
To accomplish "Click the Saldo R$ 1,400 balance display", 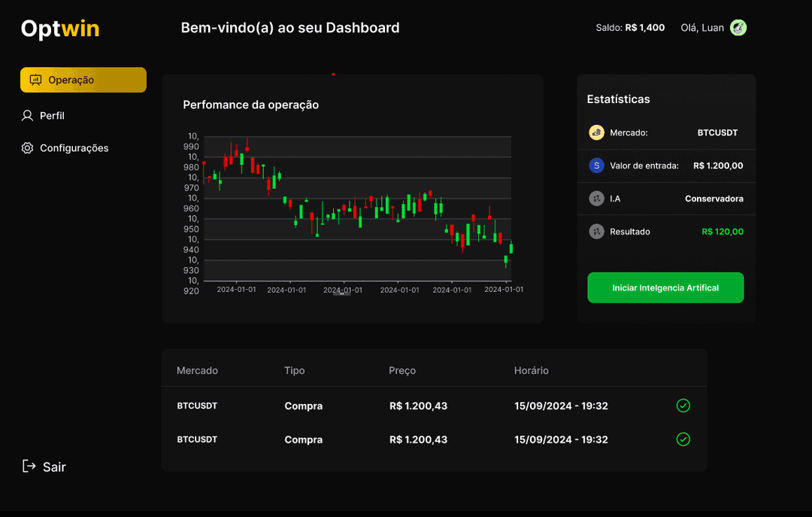I will pos(630,28).
